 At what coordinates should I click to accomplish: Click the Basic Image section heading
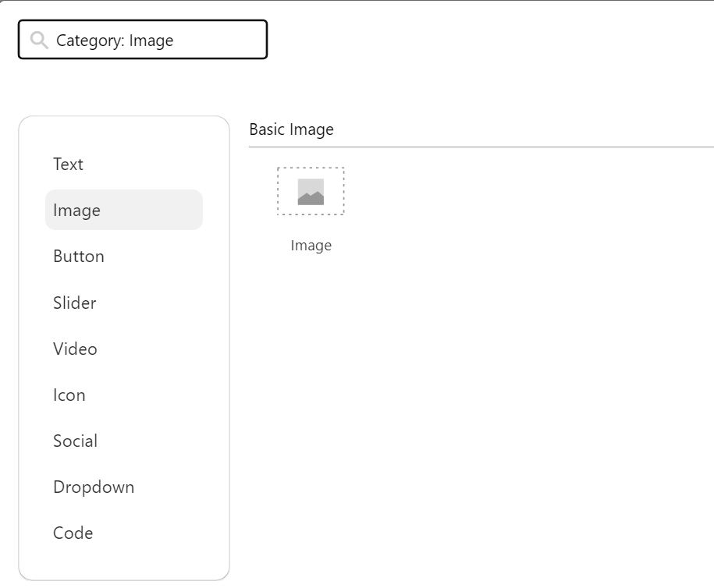[291, 129]
